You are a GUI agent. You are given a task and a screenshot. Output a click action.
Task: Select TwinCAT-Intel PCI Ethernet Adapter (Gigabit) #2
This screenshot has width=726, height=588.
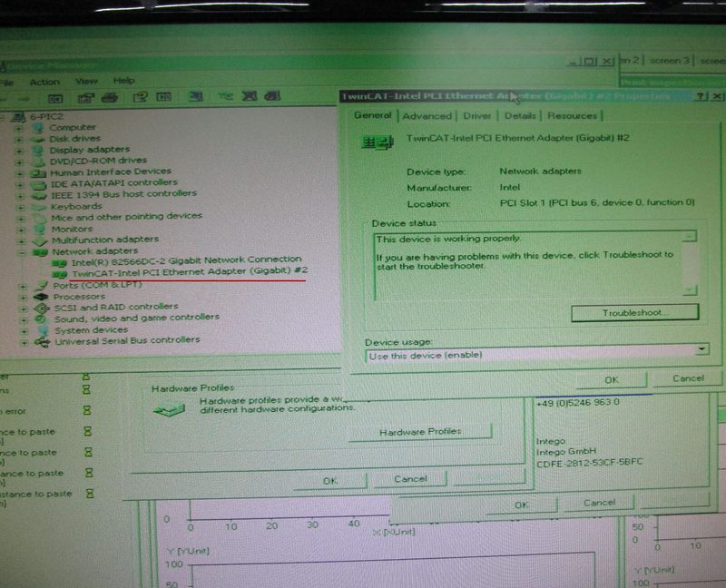(x=190, y=272)
